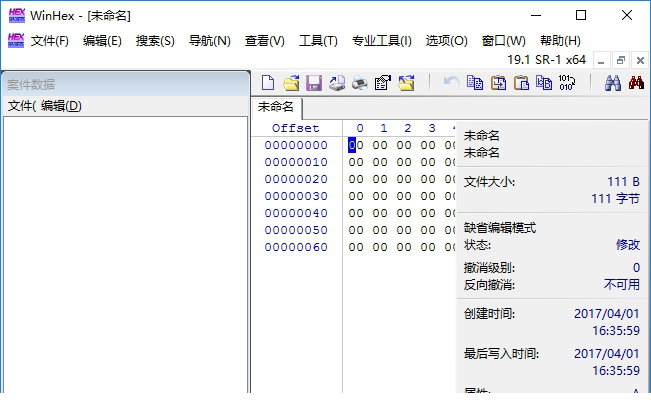Viewport: 651px width, 408px height.
Task: Click column header 3 in hex view
Action: click(432, 128)
